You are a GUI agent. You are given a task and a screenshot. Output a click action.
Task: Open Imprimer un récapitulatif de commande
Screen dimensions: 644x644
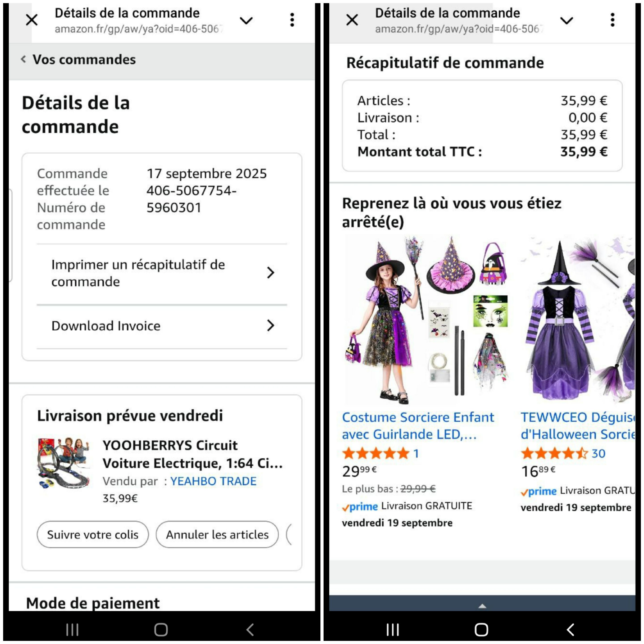[162, 273]
